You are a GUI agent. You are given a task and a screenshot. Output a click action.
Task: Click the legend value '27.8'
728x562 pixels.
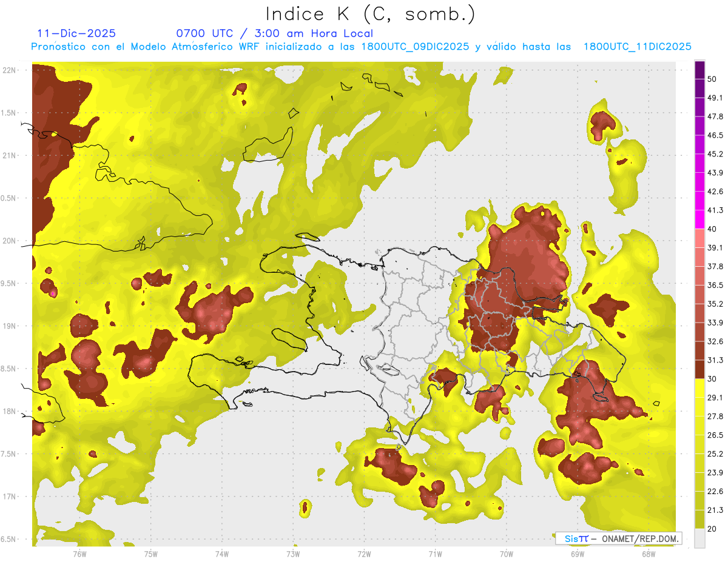[715, 416]
